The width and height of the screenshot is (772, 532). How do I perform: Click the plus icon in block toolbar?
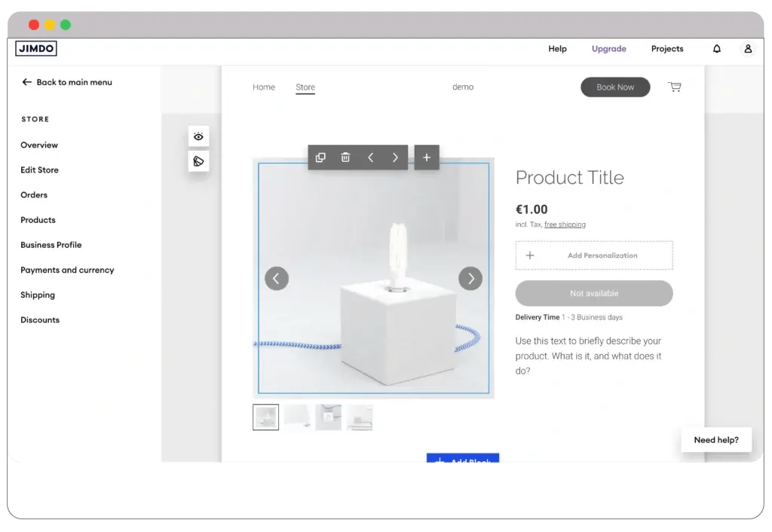click(x=427, y=157)
